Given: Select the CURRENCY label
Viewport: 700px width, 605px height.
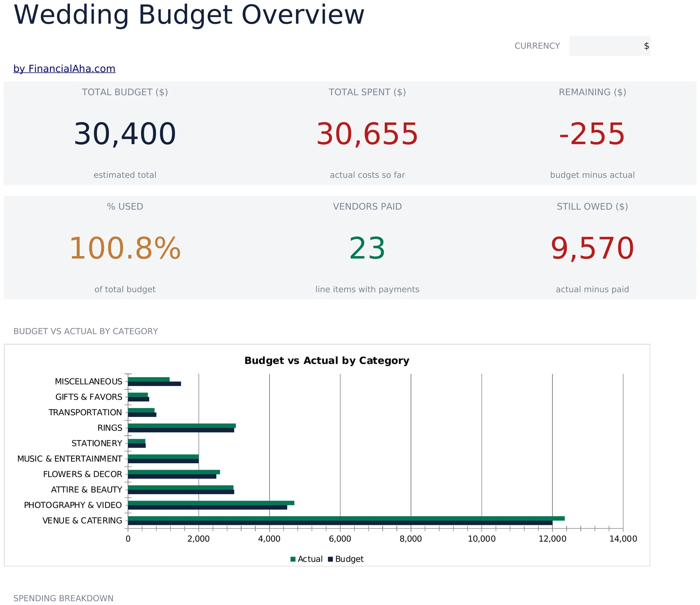Looking at the screenshot, I should [537, 46].
